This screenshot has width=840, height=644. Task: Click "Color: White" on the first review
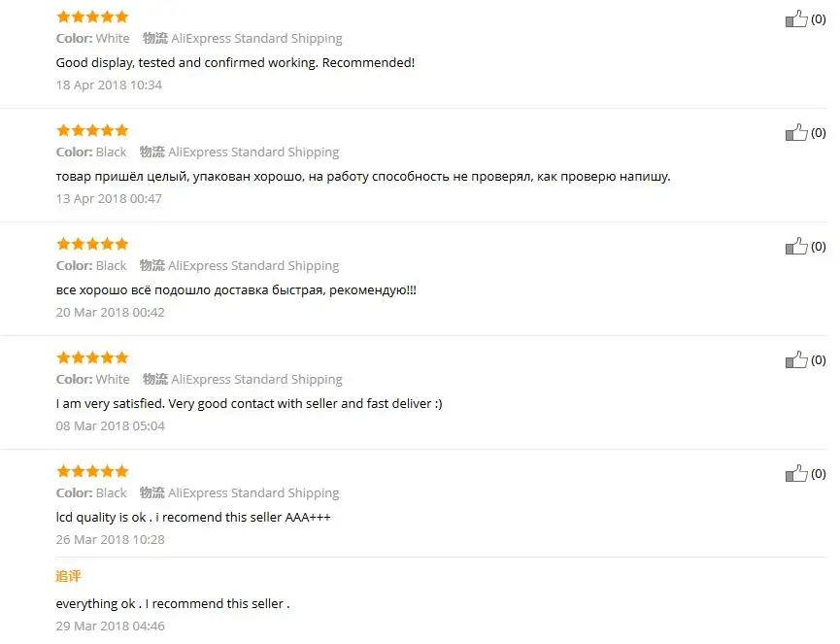(x=92, y=39)
